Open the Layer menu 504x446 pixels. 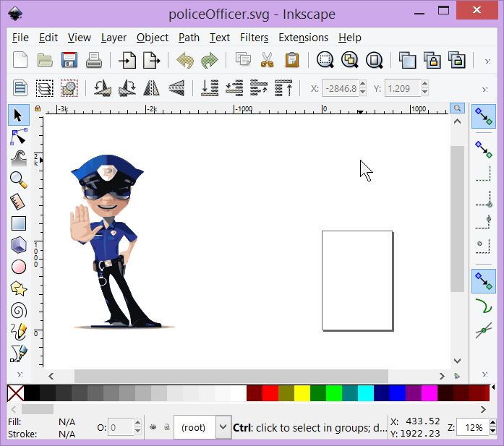pyautogui.click(x=114, y=38)
